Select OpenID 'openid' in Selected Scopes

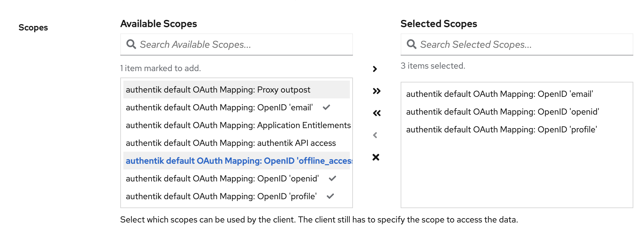point(517,112)
